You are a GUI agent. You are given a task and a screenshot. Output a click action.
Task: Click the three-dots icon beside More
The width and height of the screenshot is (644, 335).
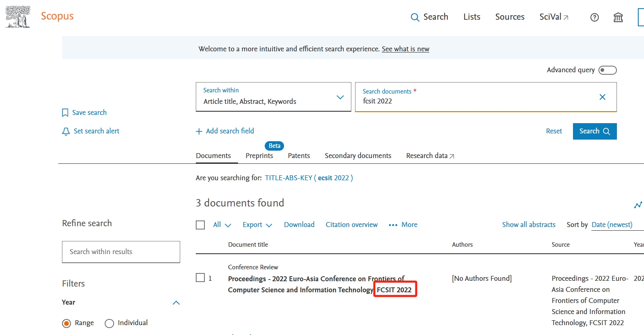393,225
